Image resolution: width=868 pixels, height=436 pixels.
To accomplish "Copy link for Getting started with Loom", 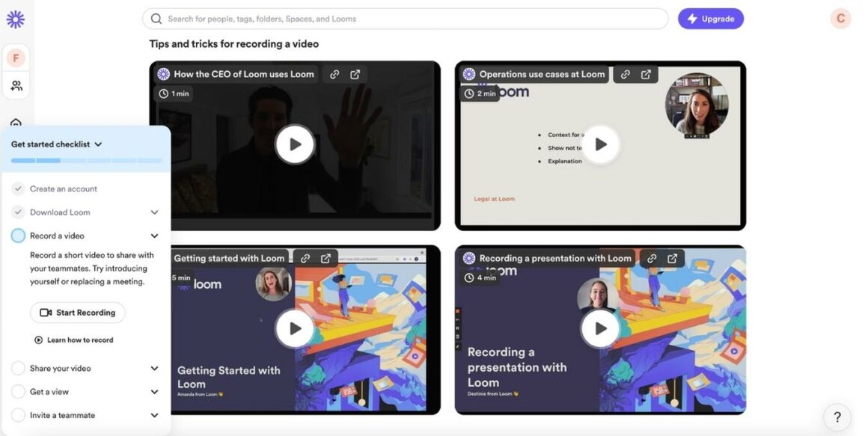I will click(x=305, y=259).
